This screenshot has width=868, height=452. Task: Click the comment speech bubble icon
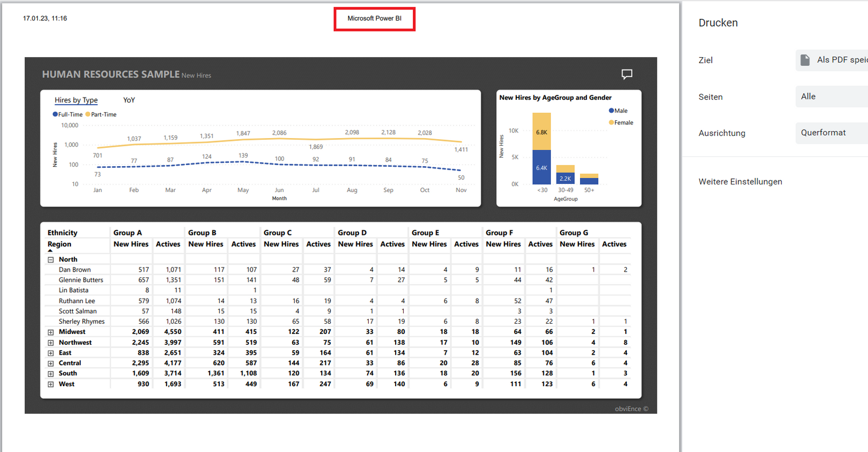pos(627,74)
